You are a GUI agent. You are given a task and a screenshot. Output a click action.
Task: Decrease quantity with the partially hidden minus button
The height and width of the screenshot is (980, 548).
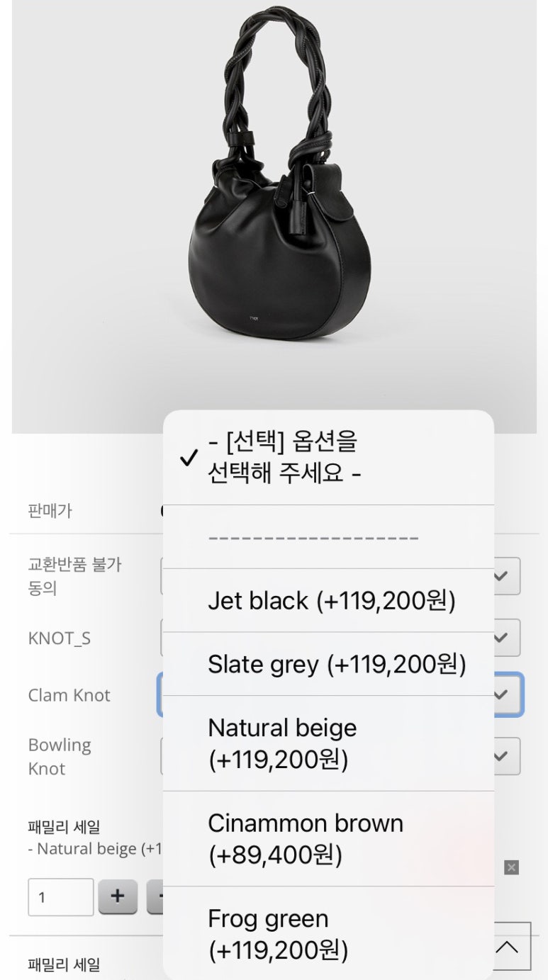pyautogui.click(x=155, y=896)
